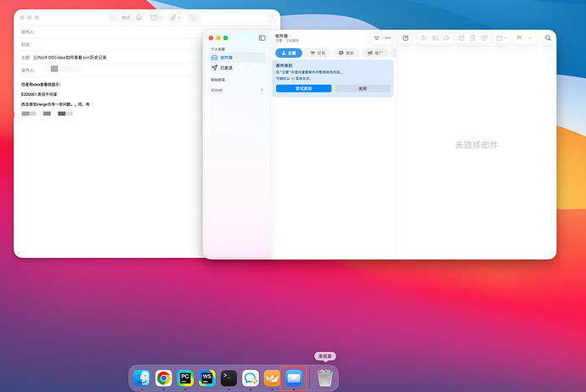Image resolution: width=586 pixels, height=392 pixels.
Task: Switch to the 交易 transactions category tab
Action: click(x=318, y=53)
